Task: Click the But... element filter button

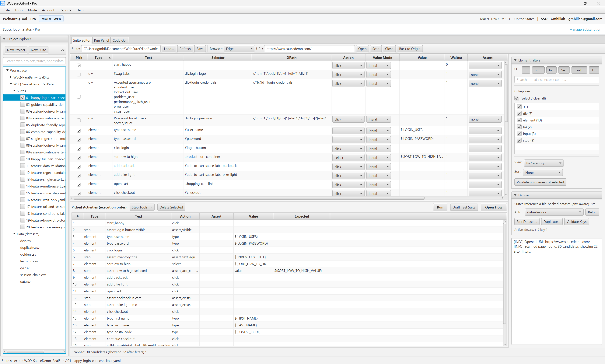Action: tap(538, 70)
